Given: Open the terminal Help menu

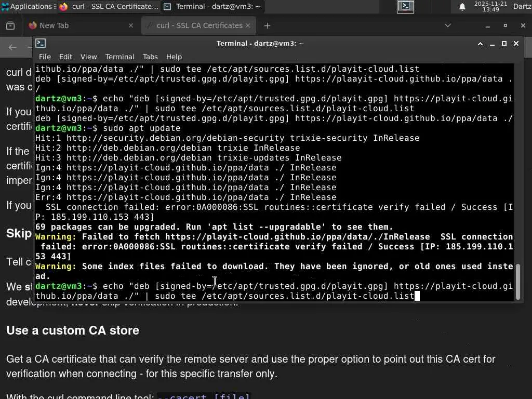Looking at the screenshot, I should pos(174,57).
